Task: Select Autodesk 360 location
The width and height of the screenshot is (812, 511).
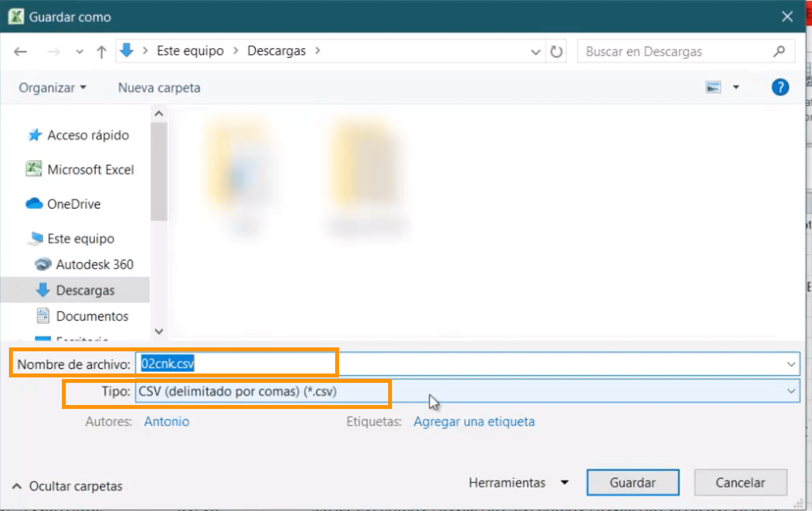Action: pos(94,264)
